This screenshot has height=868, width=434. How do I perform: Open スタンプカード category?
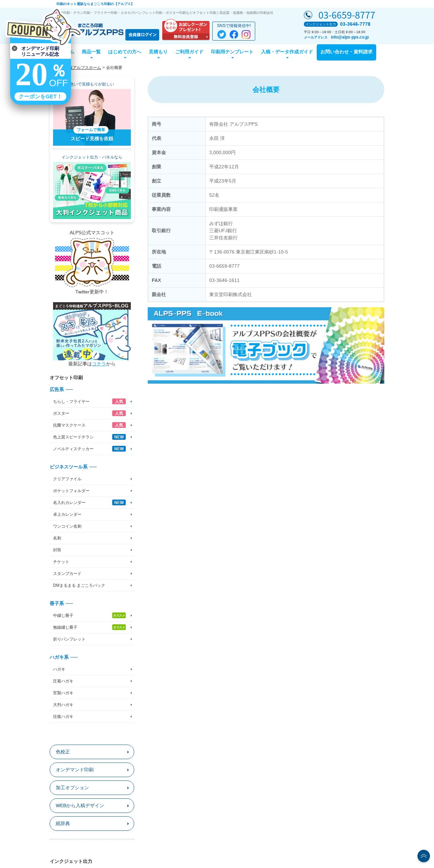click(x=92, y=574)
